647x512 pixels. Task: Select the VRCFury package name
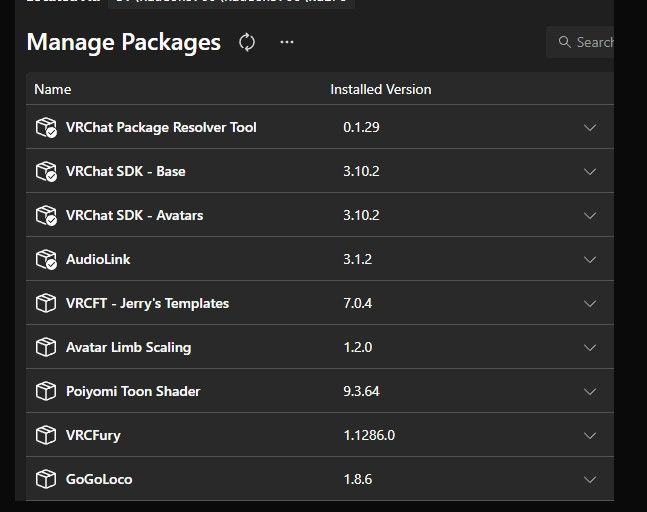[93, 436]
